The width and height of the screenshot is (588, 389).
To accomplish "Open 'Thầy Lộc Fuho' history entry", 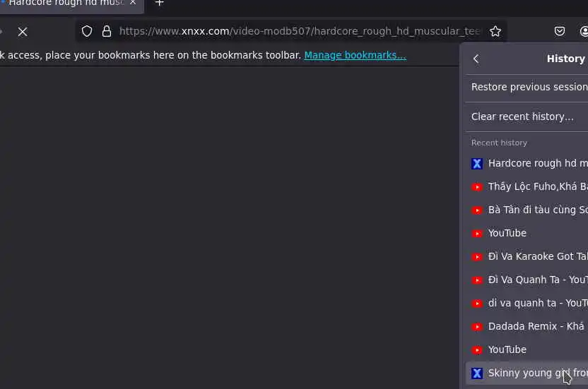I will (527, 186).
